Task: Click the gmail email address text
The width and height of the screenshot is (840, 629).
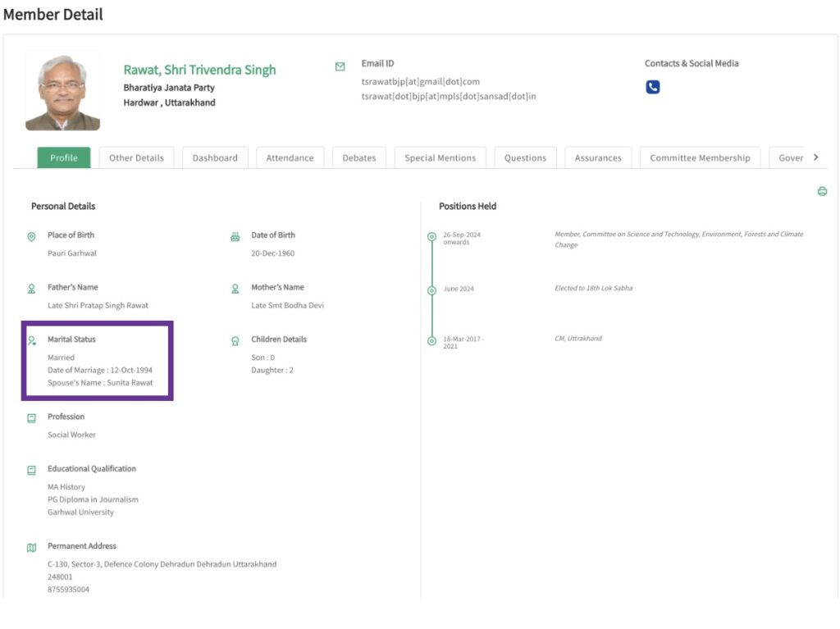Action: pyautogui.click(x=420, y=81)
